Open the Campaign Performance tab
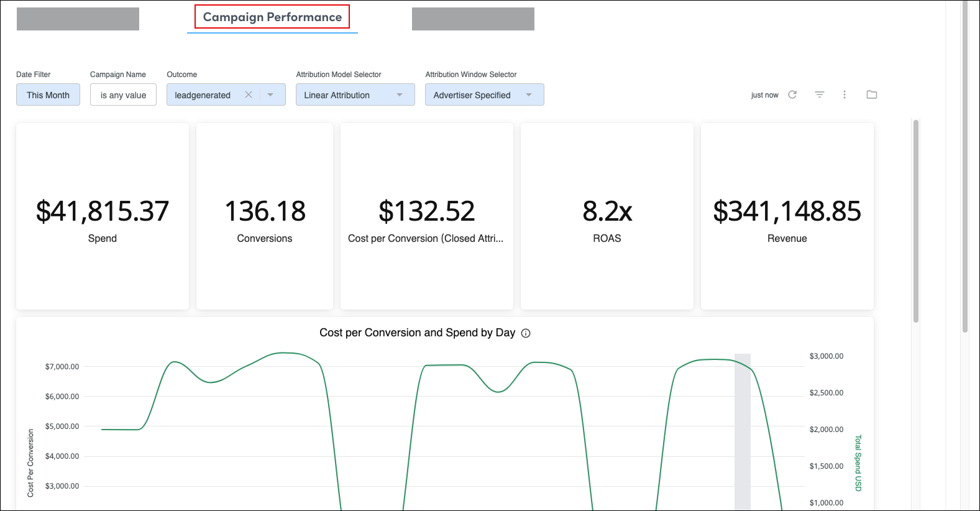The image size is (980, 511). click(272, 17)
